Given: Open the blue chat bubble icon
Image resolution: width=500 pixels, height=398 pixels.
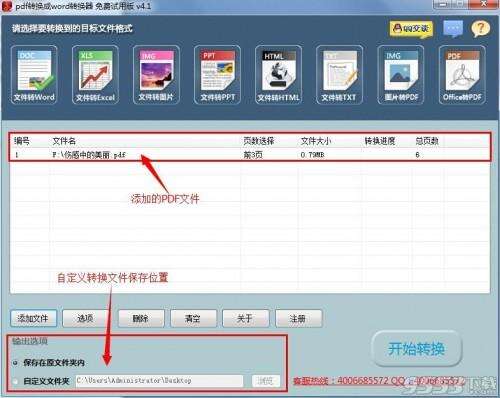Looking at the screenshot, I should tap(453, 29).
